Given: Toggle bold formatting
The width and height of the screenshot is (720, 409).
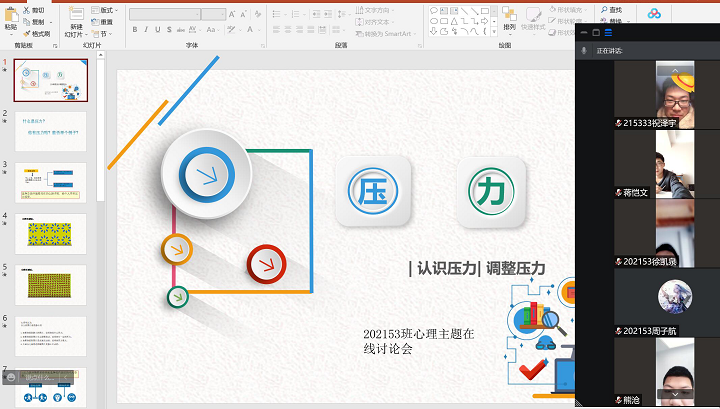Looking at the screenshot, I should pos(135,30).
